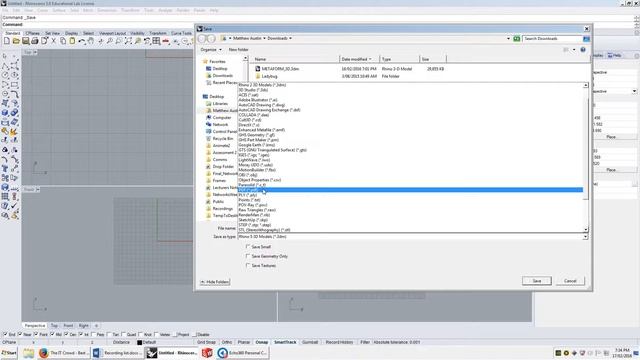Viewport: 640px width, 360px height.
Task: Click the Copy icon in toolbar
Action: 63,41
